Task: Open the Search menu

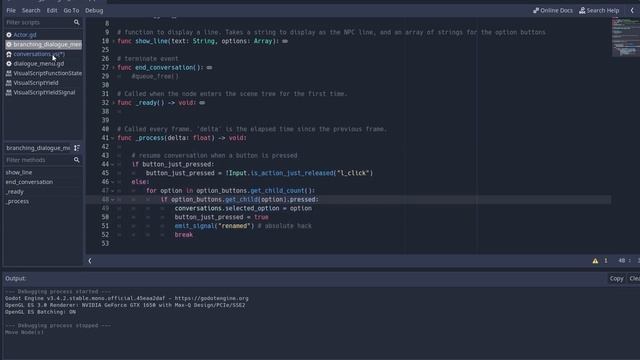Action: pos(31,10)
